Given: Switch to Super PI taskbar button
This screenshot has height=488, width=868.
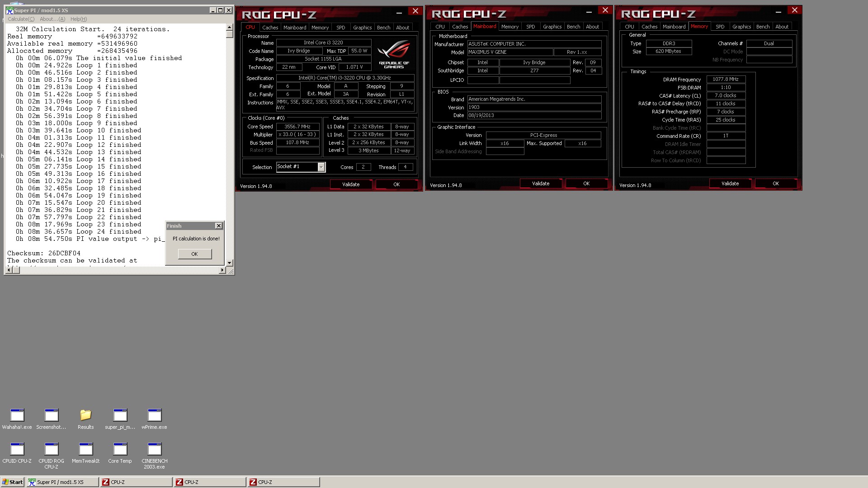Looking at the screenshot, I should pyautogui.click(x=62, y=482).
